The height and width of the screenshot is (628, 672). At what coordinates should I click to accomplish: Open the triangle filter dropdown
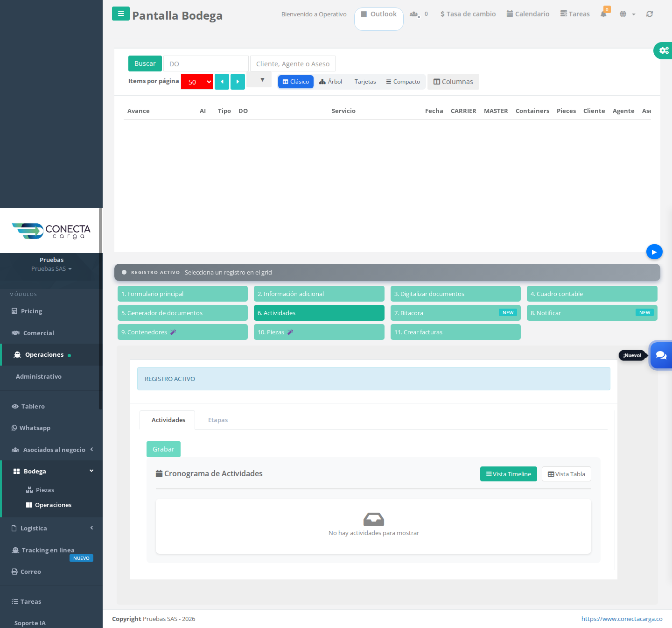pyautogui.click(x=259, y=80)
